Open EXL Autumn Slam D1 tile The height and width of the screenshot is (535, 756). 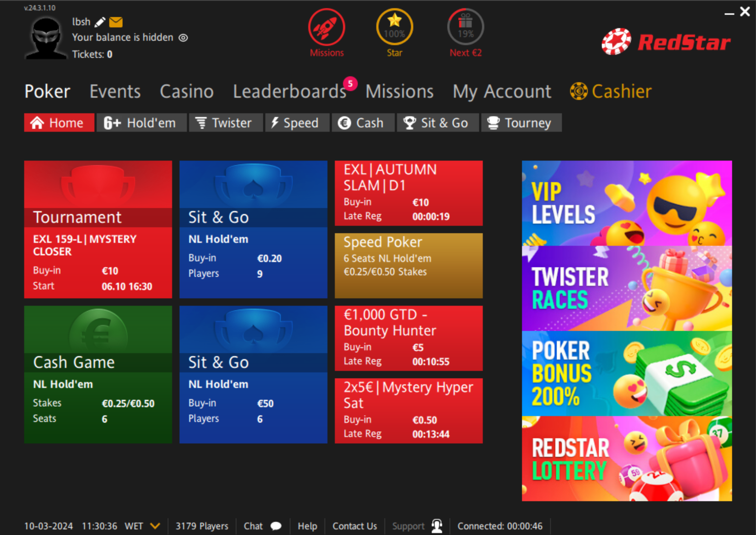tap(409, 193)
